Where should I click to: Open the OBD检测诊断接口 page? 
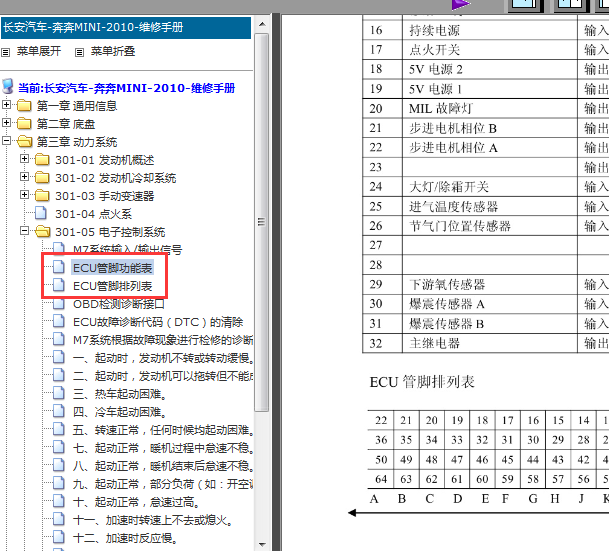point(119,304)
